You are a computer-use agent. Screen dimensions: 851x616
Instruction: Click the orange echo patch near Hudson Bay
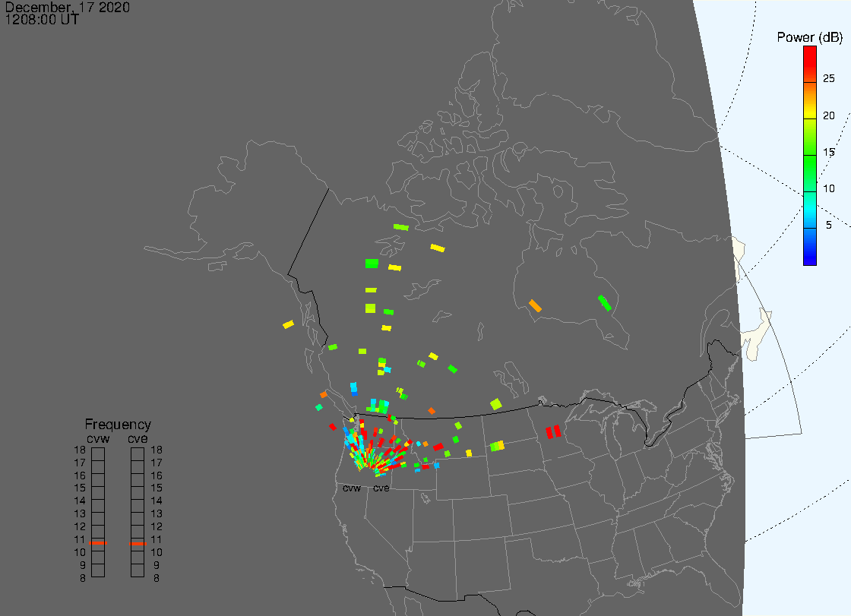pyautogui.click(x=535, y=305)
